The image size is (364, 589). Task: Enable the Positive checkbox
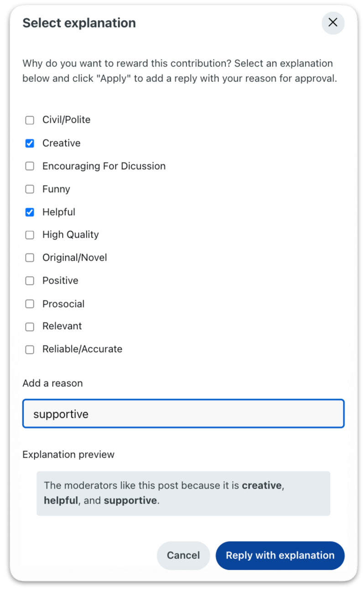pos(30,281)
